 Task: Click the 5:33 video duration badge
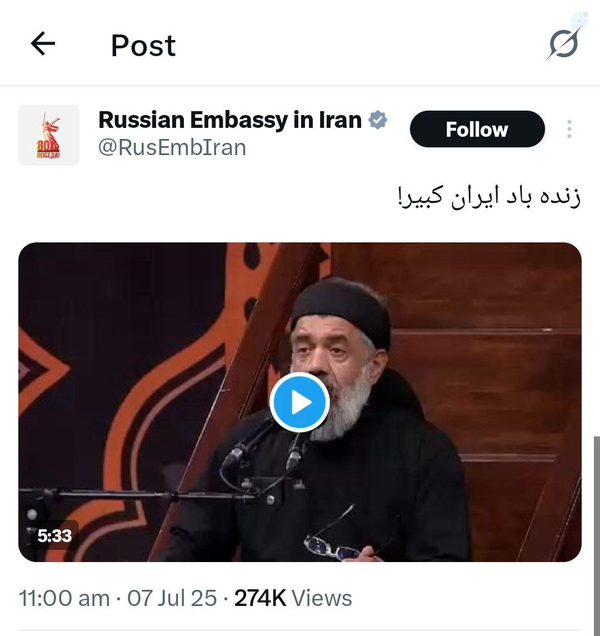click(x=54, y=536)
